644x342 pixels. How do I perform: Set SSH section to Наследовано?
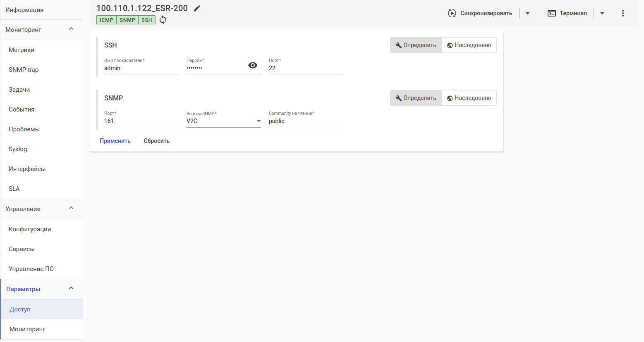[469, 45]
